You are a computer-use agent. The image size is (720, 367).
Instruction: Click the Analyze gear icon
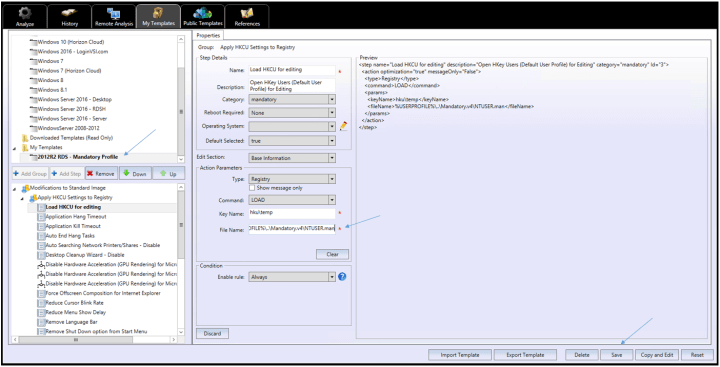(x=24, y=12)
